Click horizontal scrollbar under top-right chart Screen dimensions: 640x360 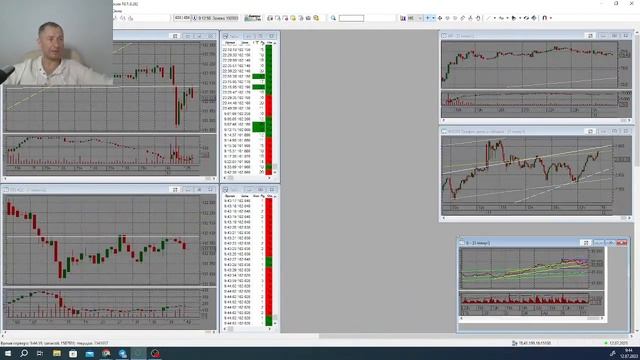click(x=536, y=121)
